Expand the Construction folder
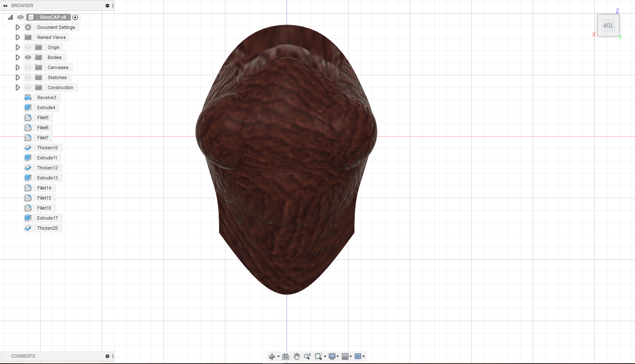 pyautogui.click(x=18, y=87)
